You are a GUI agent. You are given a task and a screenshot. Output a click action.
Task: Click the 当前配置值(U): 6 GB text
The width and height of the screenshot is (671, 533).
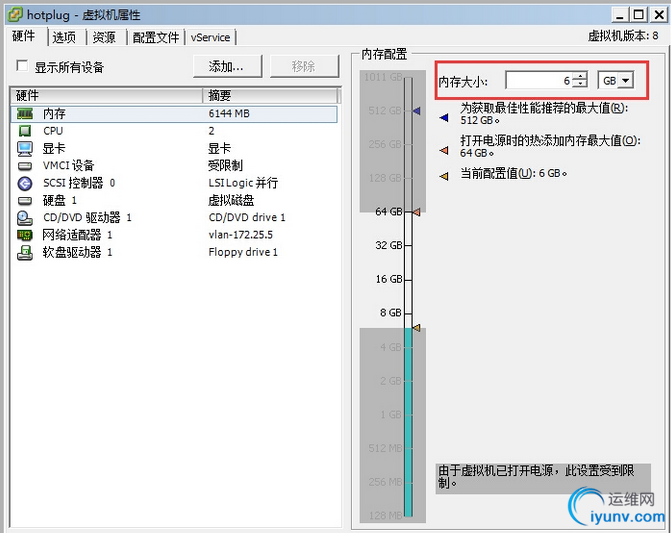pos(514,173)
